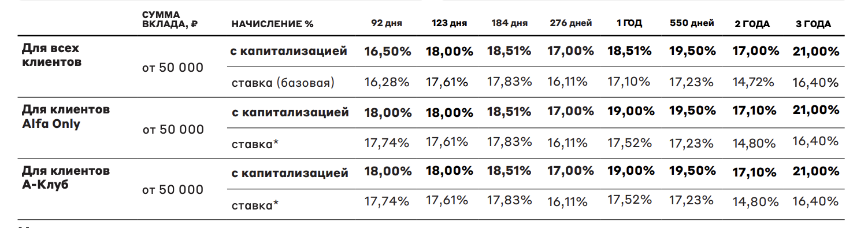Click the '92 дня' column header
The image size is (868, 228).
tap(387, 24)
